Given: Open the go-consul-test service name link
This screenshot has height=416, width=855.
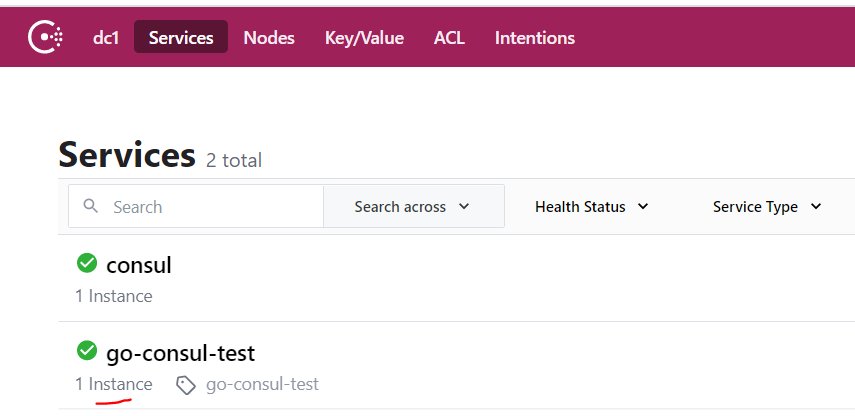Looking at the screenshot, I should pyautogui.click(x=180, y=353).
